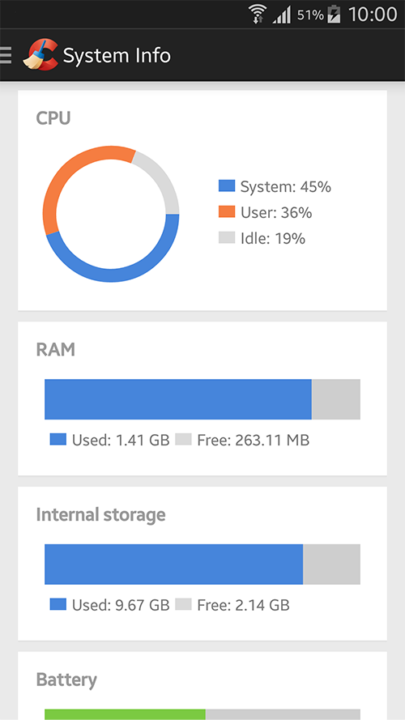Tap the CPU donut chart
This screenshot has width=405, height=720.
[x=111, y=214]
